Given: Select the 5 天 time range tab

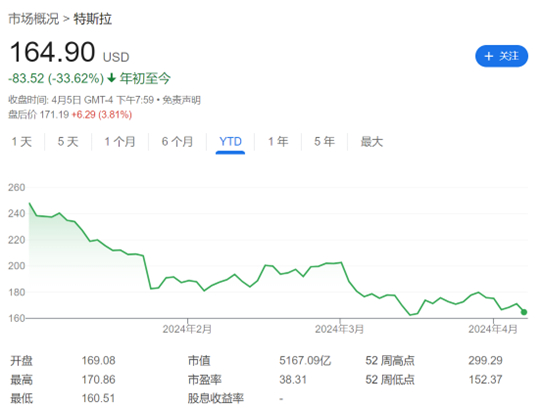Looking at the screenshot, I should point(68,141).
